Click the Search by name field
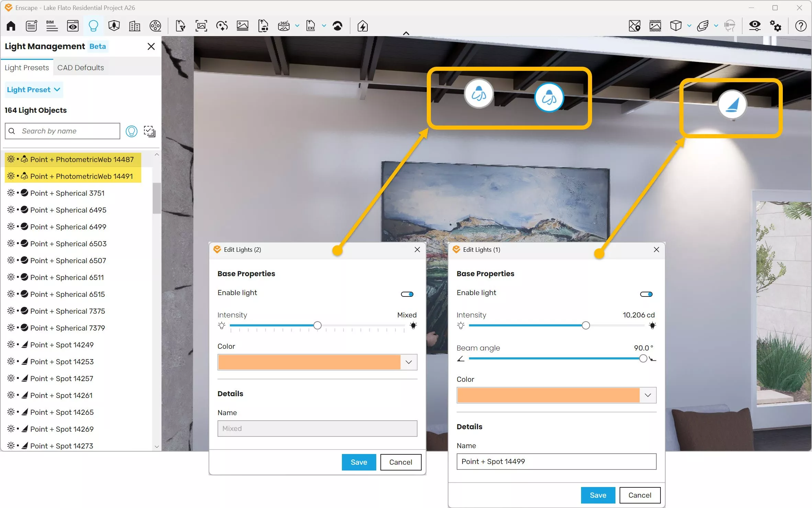This screenshot has height=508, width=812. coord(63,131)
